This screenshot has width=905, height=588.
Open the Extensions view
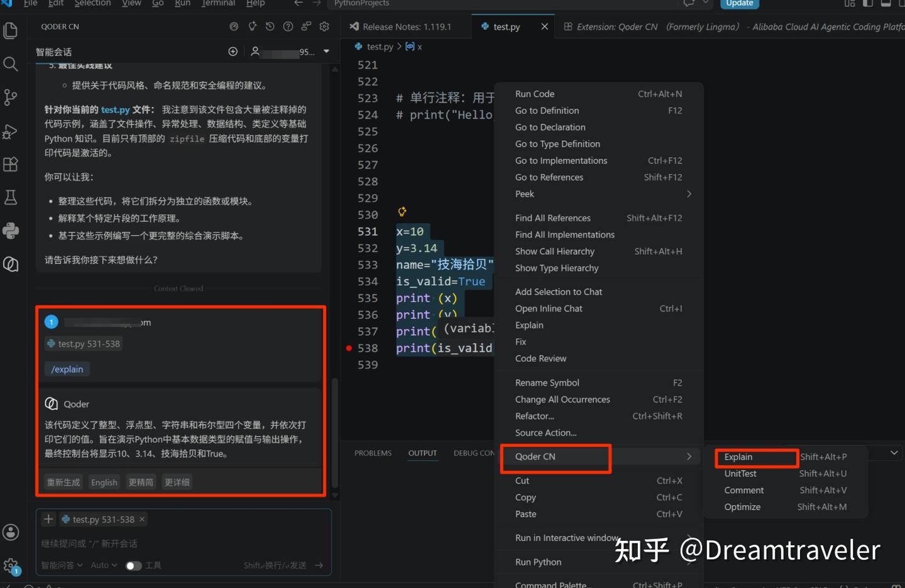click(x=11, y=164)
